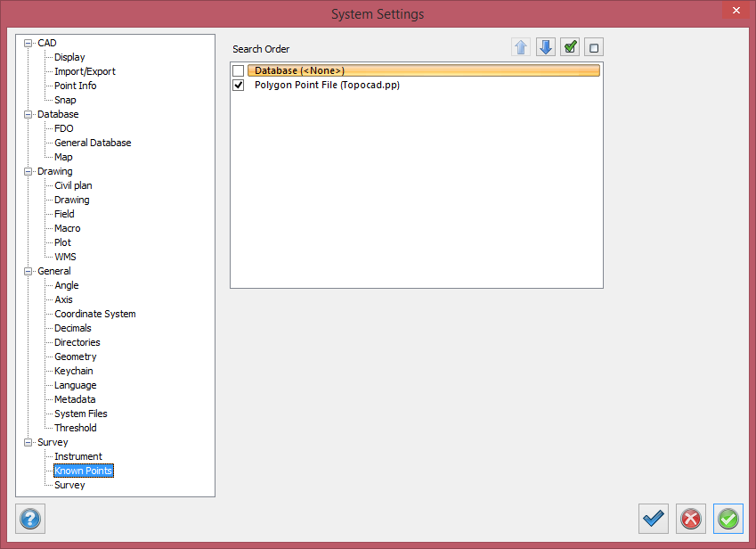This screenshot has width=756, height=549.
Task: Confirm with the green OK icon
Action: click(728, 518)
